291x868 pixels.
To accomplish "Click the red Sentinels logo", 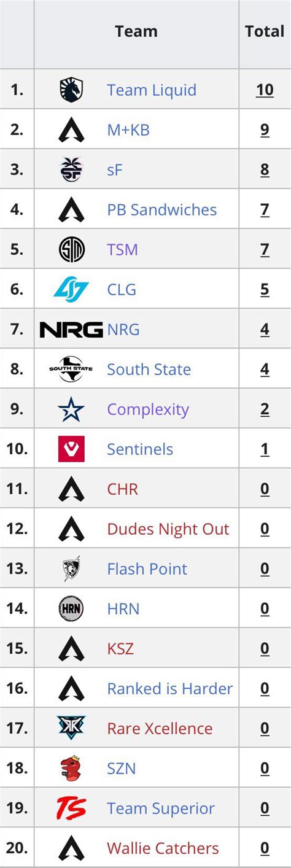I will [71, 449].
